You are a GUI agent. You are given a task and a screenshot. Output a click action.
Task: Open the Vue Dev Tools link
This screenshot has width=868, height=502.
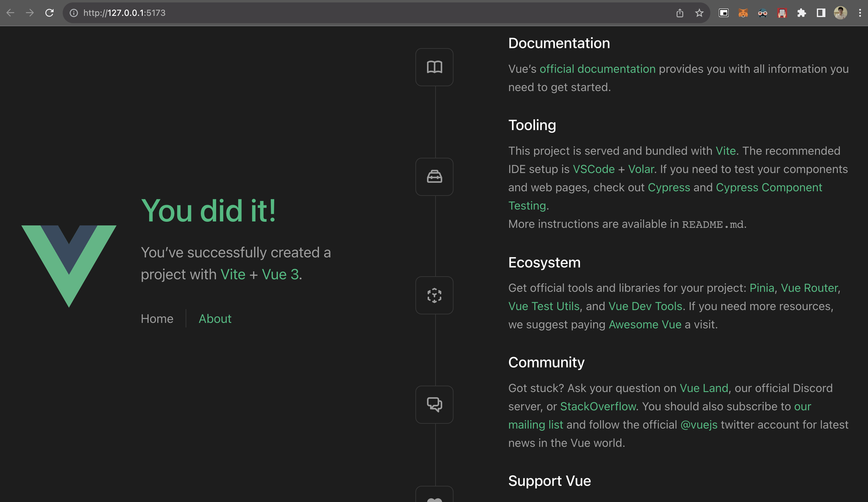(646, 306)
